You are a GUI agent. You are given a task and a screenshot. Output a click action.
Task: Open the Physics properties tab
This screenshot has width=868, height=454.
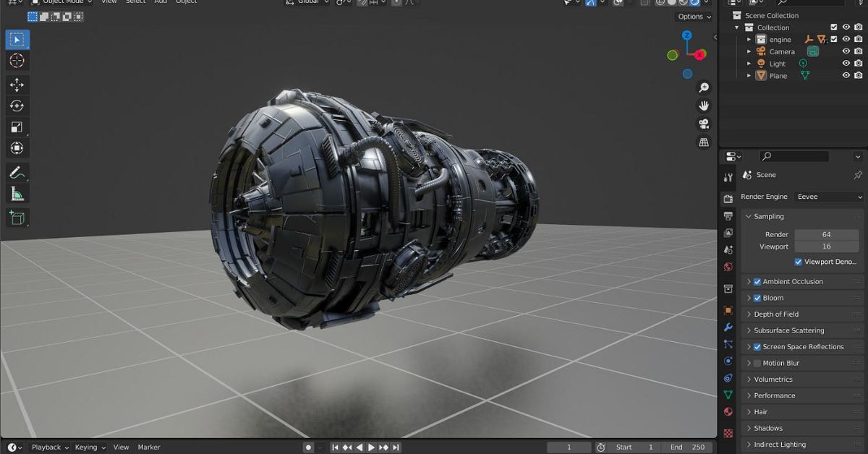click(x=728, y=361)
